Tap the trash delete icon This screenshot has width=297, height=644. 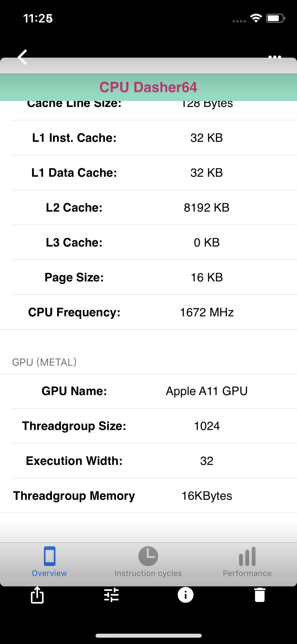(260, 595)
